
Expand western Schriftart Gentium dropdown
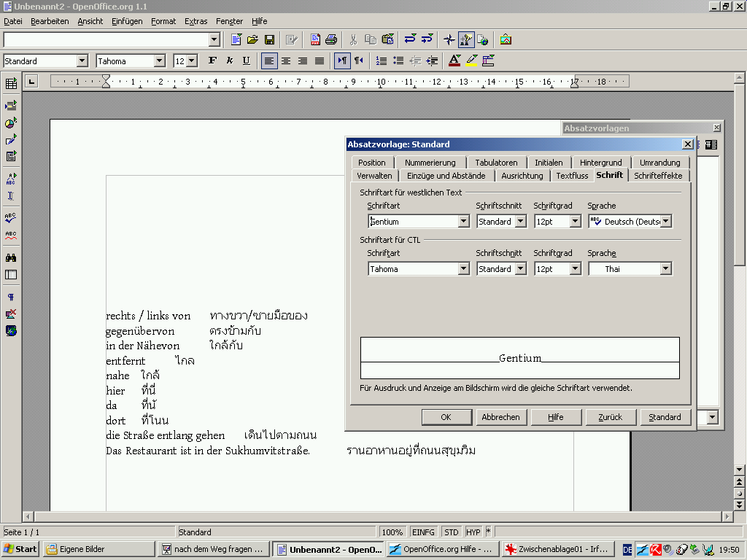coord(463,222)
